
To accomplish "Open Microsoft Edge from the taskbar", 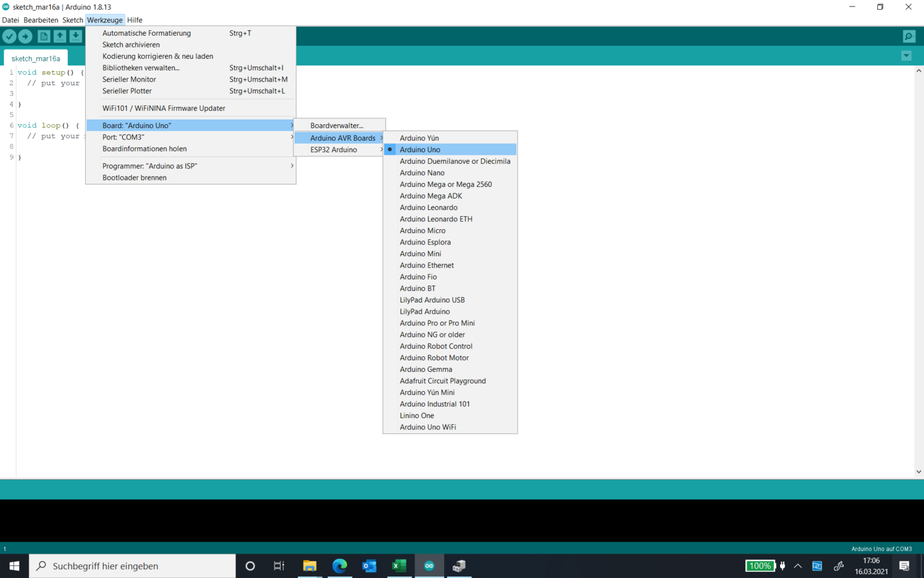I will (x=340, y=565).
